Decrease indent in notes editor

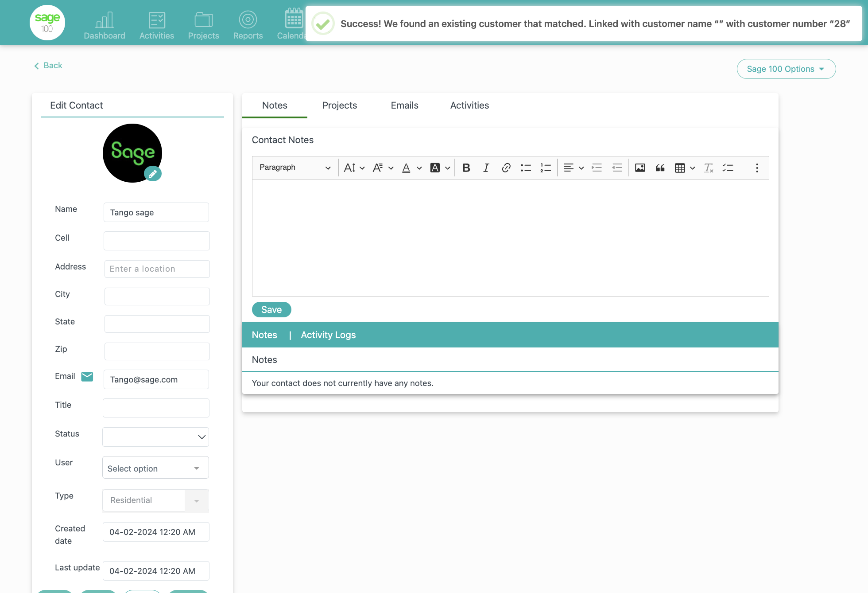click(617, 168)
